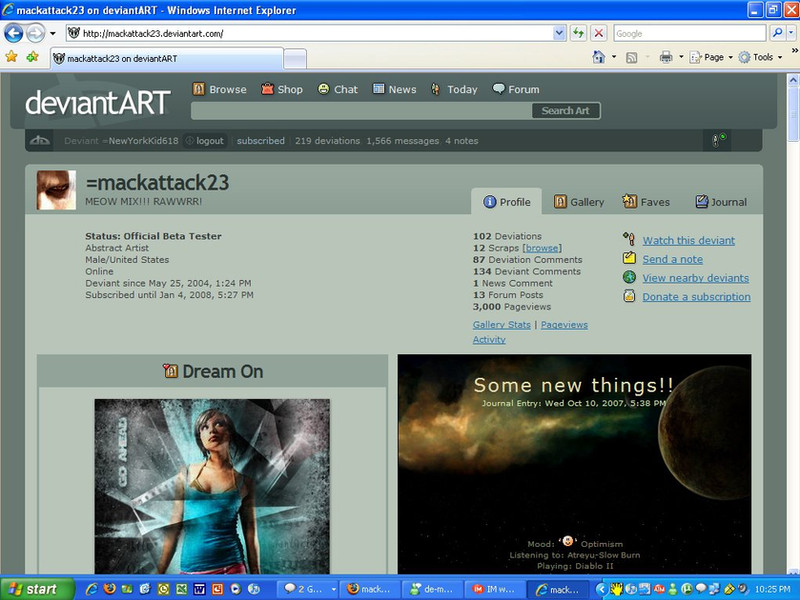The width and height of the screenshot is (800, 600).
Task: Click the friends status icon in user bar
Action: (719, 139)
